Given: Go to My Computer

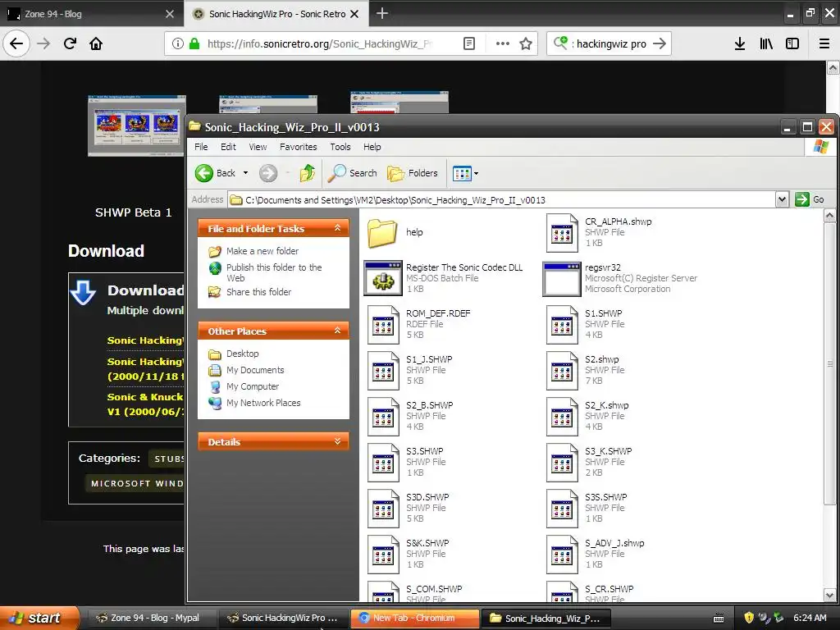Looking at the screenshot, I should pyautogui.click(x=253, y=386).
